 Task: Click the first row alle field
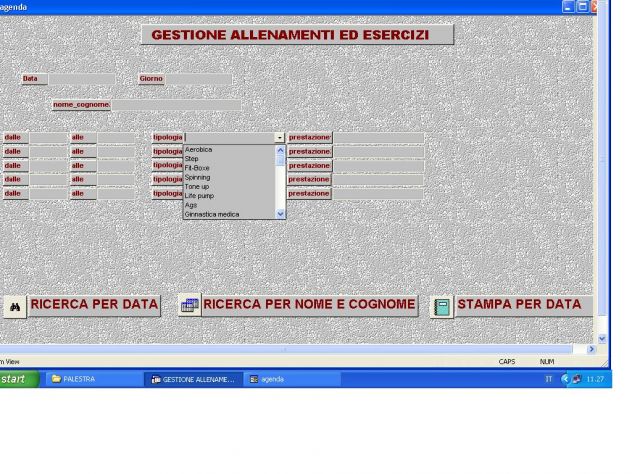point(116,138)
